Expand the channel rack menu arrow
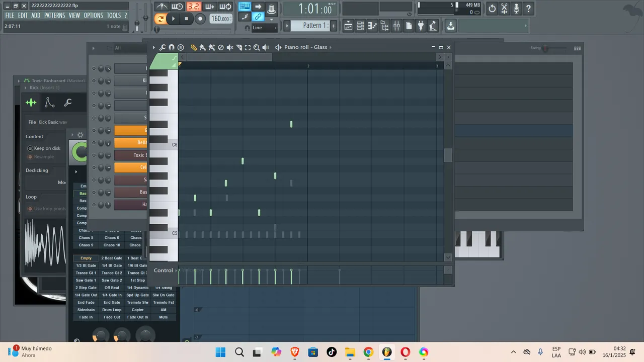The image size is (644, 362). point(93,48)
